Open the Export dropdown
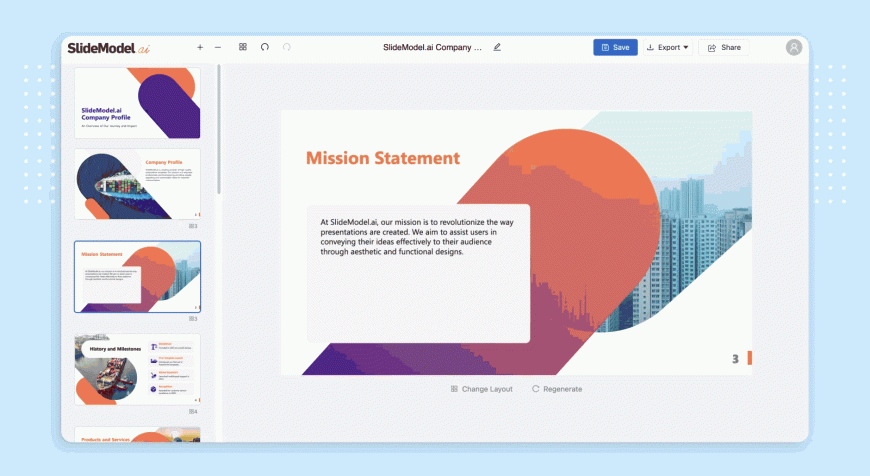Viewport: 870px width, 476px height. (667, 47)
